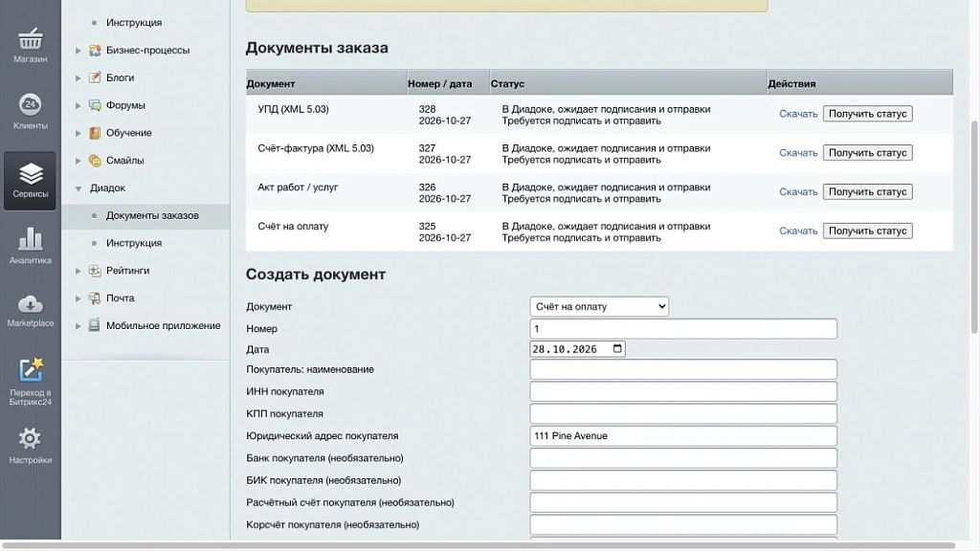The image size is (980, 551).
Task: Click the Номер input field
Action: click(x=683, y=329)
